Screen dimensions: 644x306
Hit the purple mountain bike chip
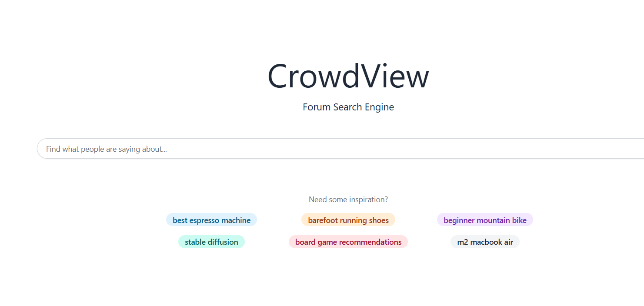(485, 220)
